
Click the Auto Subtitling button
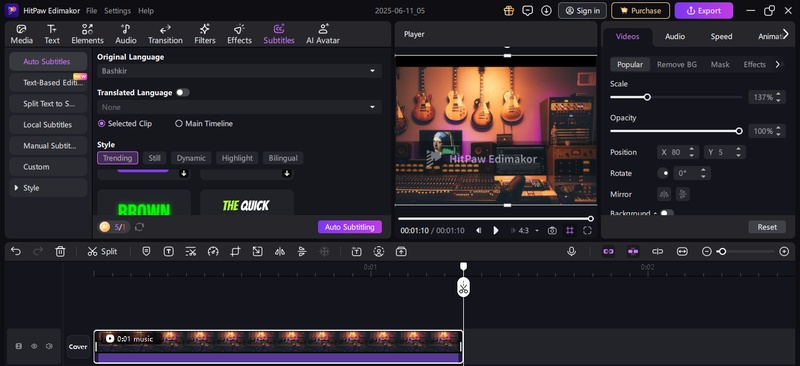tap(349, 227)
